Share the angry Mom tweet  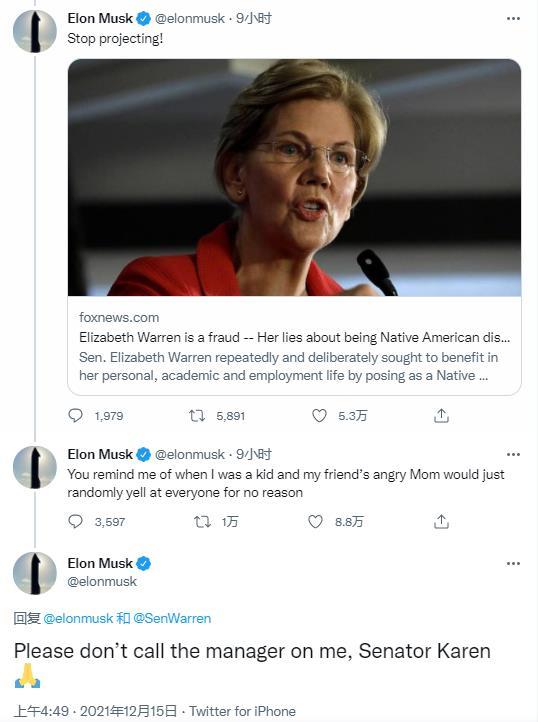click(441, 521)
